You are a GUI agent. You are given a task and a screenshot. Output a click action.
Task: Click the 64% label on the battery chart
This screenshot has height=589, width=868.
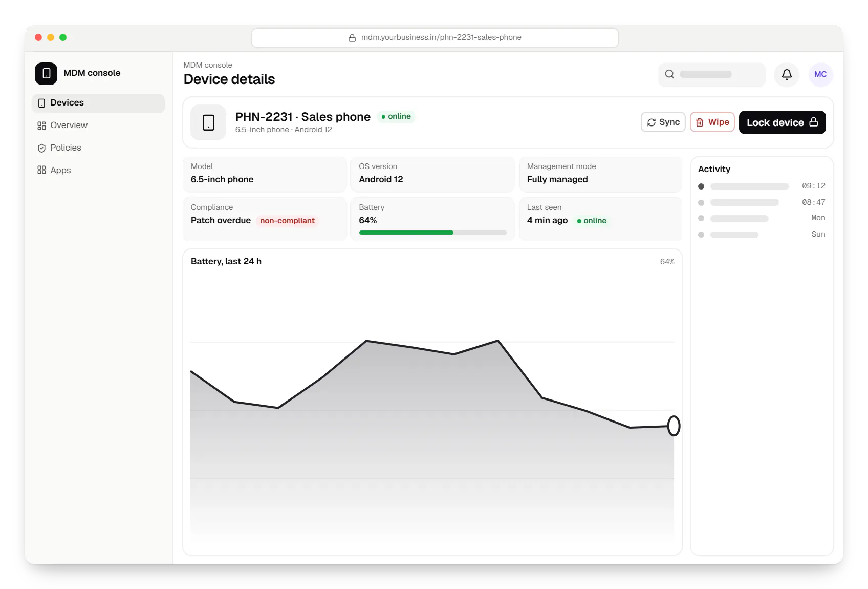[667, 262]
